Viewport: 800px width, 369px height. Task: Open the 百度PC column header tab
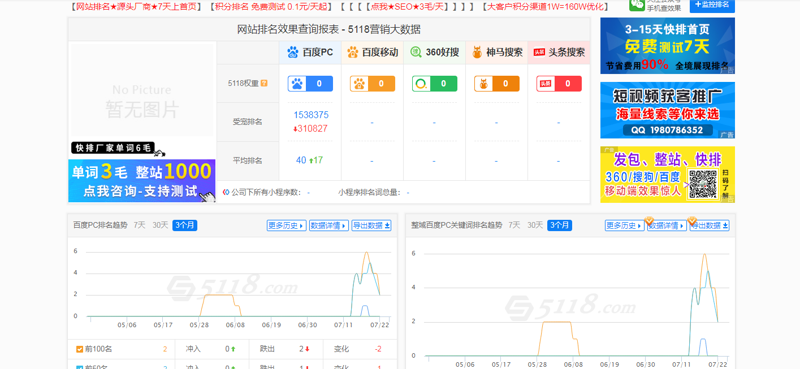pyautogui.click(x=310, y=53)
